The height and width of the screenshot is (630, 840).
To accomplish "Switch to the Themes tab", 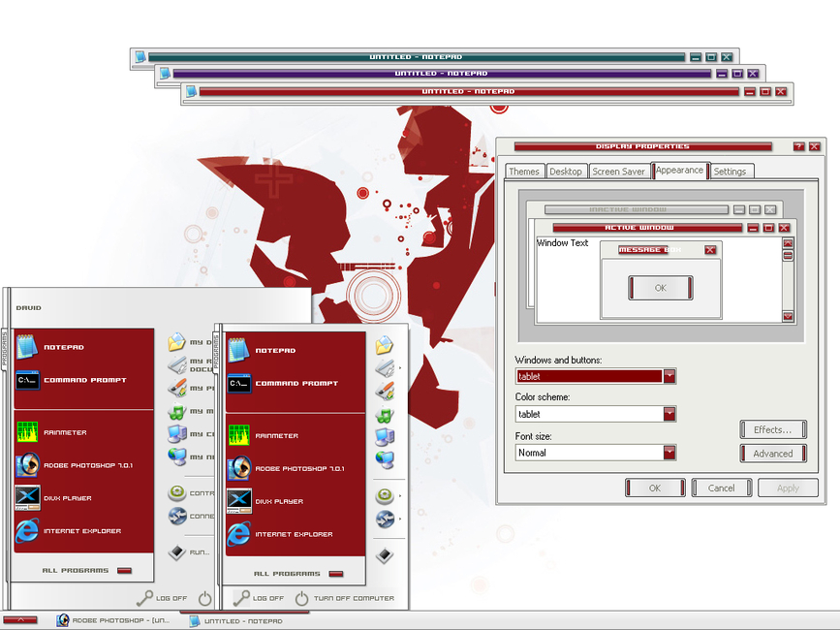I will 524,172.
